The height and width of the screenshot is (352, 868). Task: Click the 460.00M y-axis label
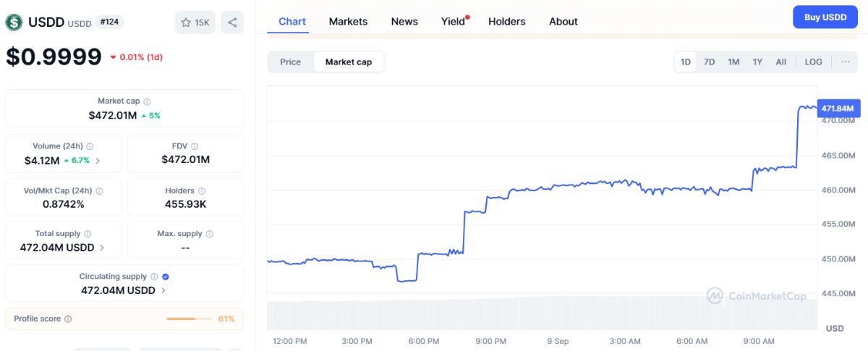click(x=837, y=190)
